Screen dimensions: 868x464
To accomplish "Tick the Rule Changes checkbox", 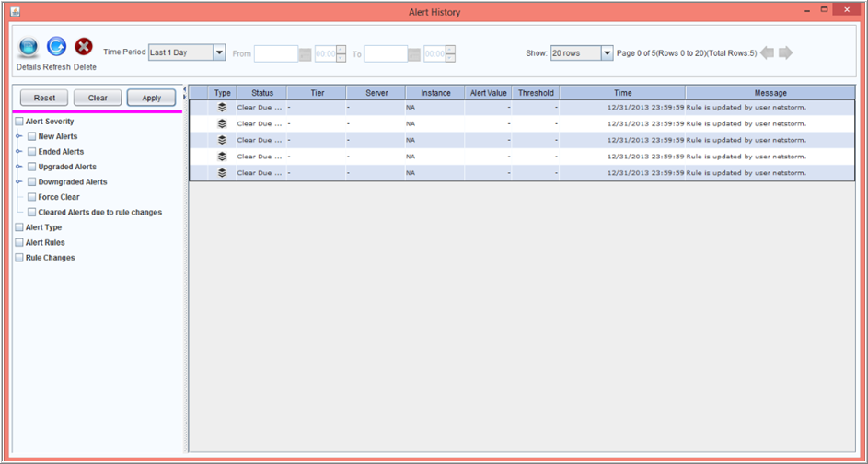I will pos(18,258).
